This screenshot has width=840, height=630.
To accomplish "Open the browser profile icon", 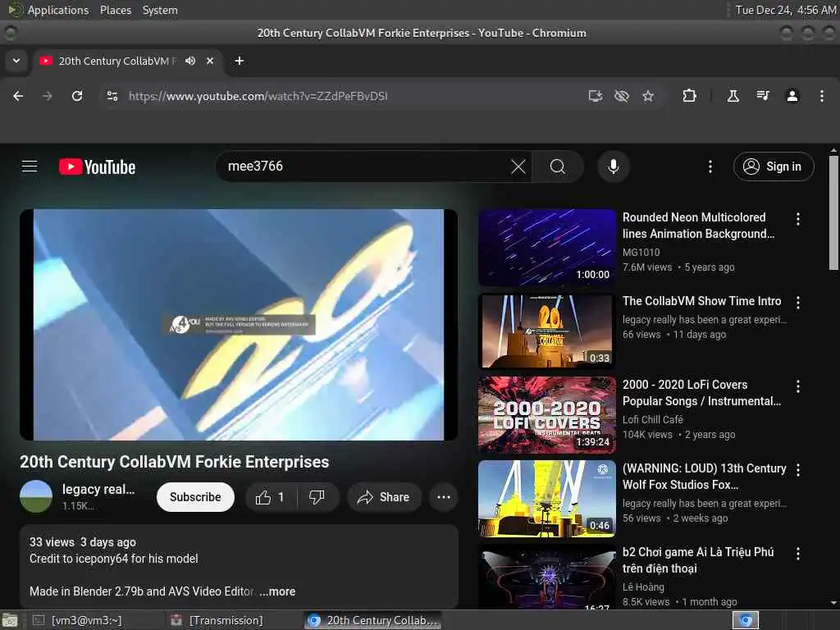I will tap(792, 96).
